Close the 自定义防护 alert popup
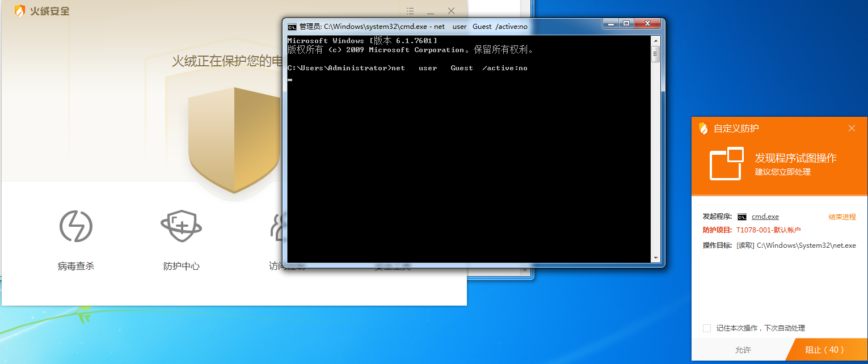The image size is (868, 364). [852, 128]
